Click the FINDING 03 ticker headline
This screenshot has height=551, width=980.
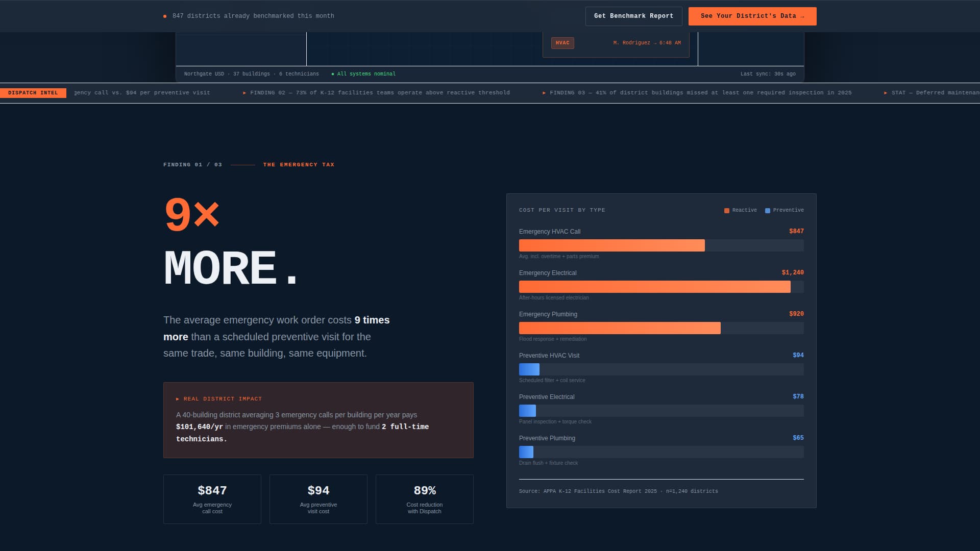coord(700,93)
